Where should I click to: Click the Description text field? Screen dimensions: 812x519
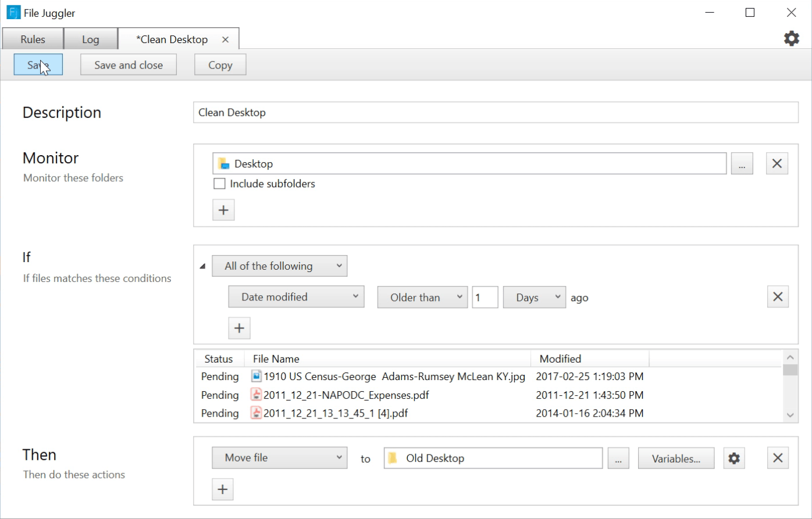[x=496, y=112]
